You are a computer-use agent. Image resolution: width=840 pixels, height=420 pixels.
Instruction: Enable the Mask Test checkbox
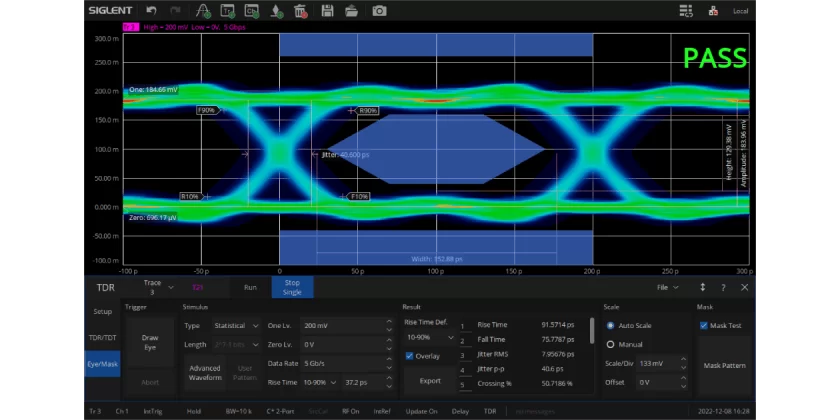tap(704, 325)
